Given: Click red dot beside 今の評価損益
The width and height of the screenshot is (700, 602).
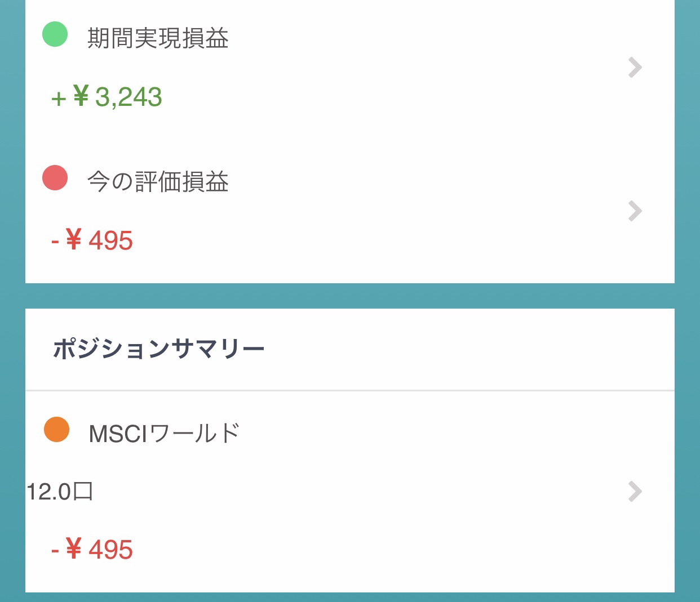Looking at the screenshot, I should [x=55, y=178].
